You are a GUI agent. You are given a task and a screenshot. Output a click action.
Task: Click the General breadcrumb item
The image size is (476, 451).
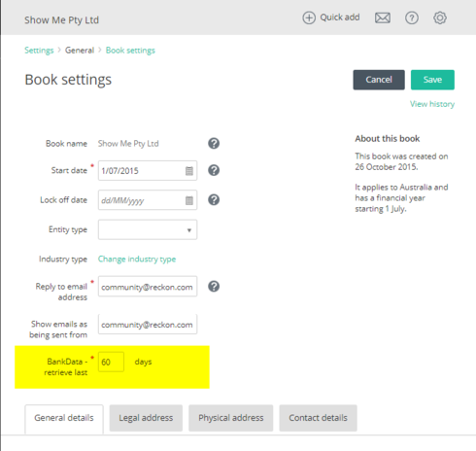coord(80,51)
